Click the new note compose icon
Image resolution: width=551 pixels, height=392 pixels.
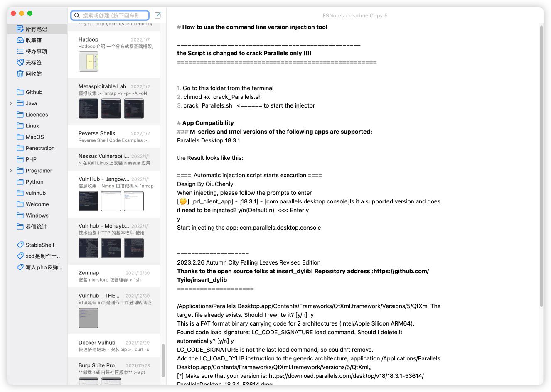point(158,15)
